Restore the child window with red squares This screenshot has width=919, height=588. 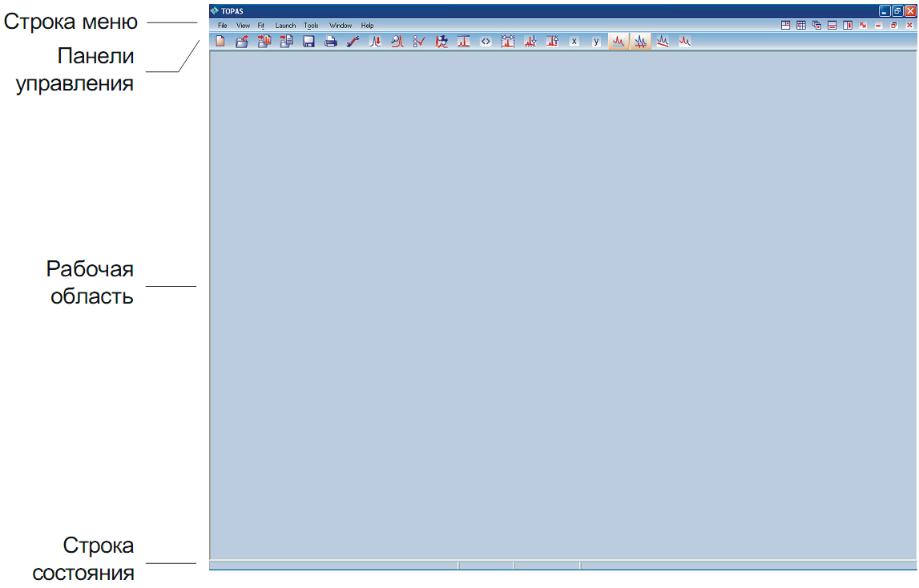[x=894, y=25]
